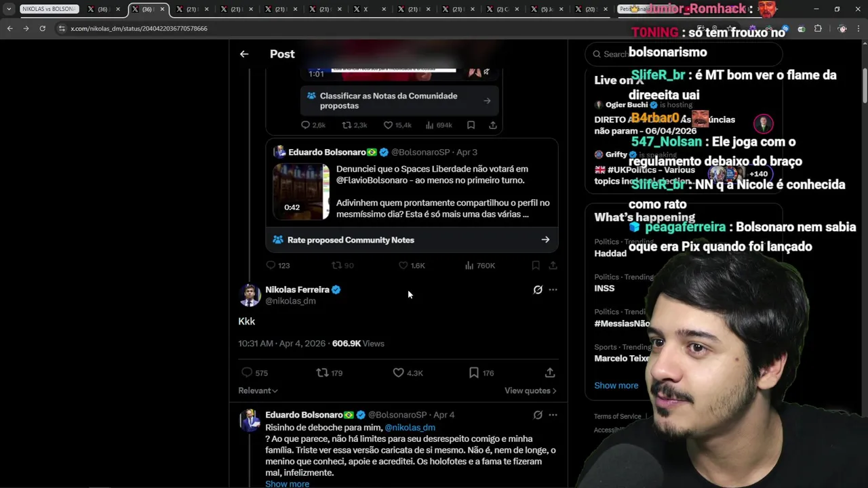
Task: Switch to NIKOLAS vs BOLSON browser tab
Action: click(49, 9)
